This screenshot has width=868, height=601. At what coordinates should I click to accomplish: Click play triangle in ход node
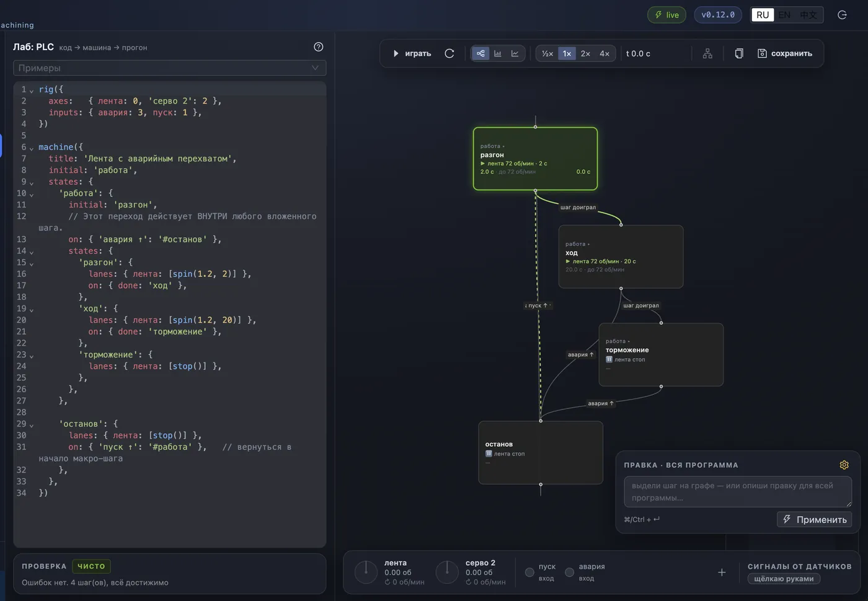point(568,261)
